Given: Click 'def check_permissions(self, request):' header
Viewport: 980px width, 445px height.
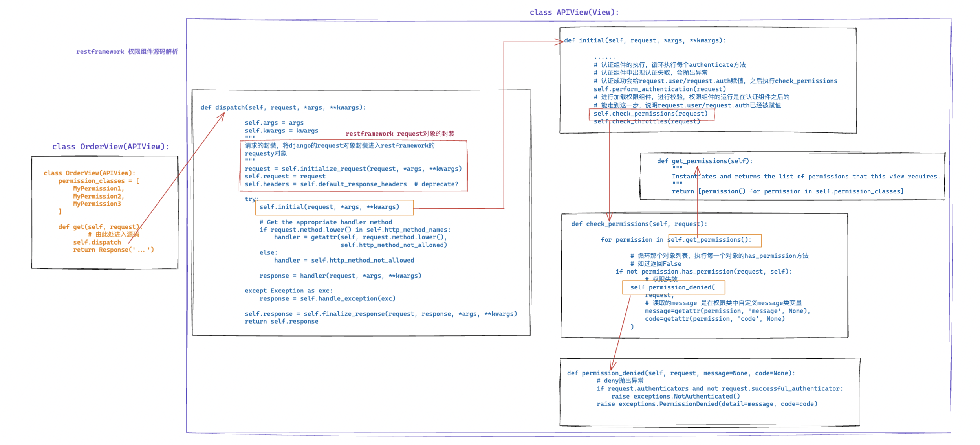Looking at the screenshot, I should pyautogui.click(x=639, y=224).
